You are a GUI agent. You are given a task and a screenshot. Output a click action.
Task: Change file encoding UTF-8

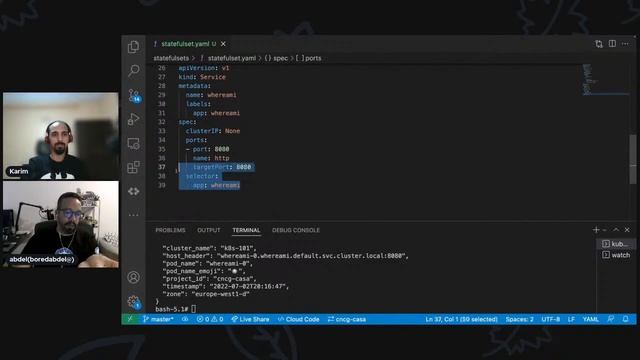coord(550,319)
